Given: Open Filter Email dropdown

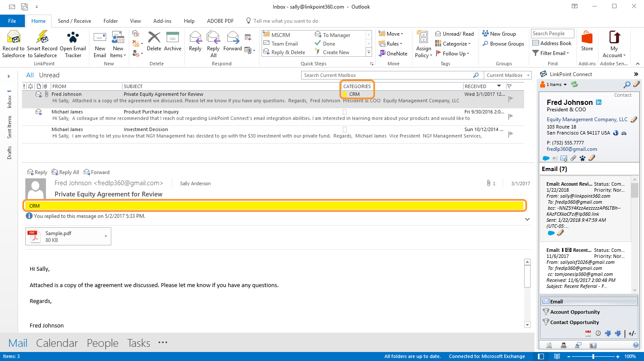Looking at the screenshot, I should pyautogui.click(x=551, y=53).
